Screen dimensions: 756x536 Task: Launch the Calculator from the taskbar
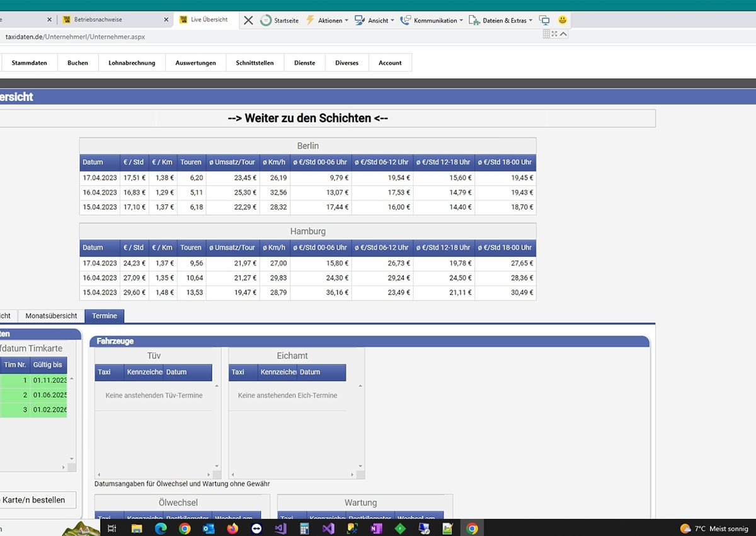coord(304,528)
